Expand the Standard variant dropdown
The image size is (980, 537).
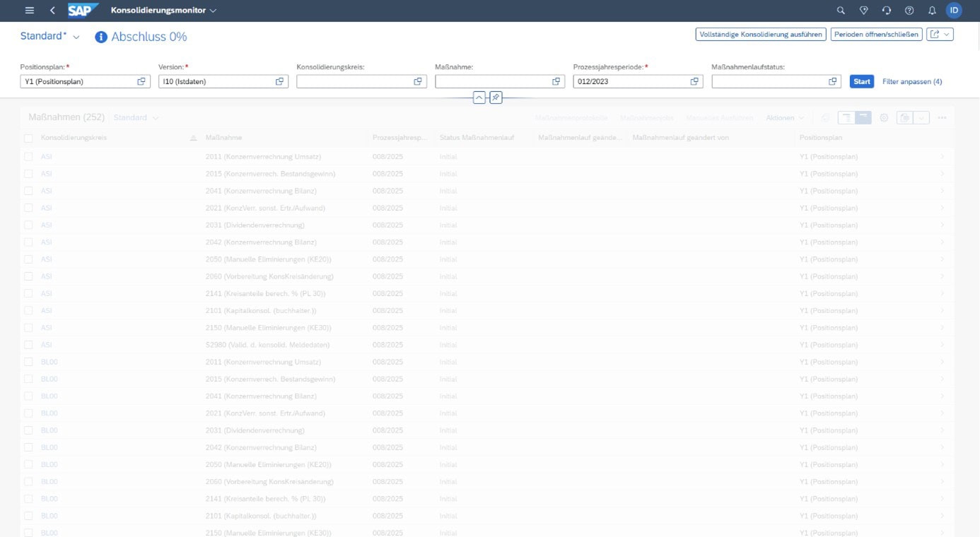point(76,37)
